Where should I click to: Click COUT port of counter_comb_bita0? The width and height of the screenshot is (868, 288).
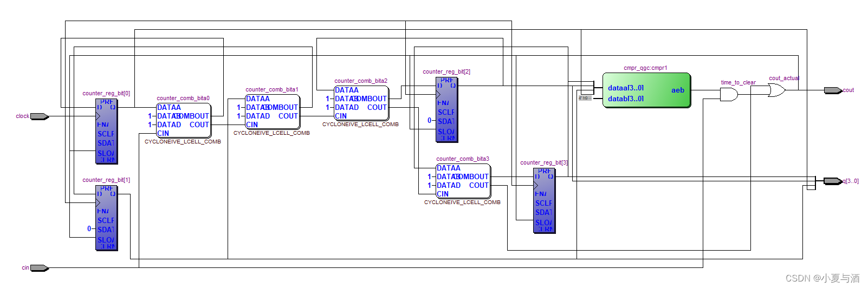pos(199,125)
